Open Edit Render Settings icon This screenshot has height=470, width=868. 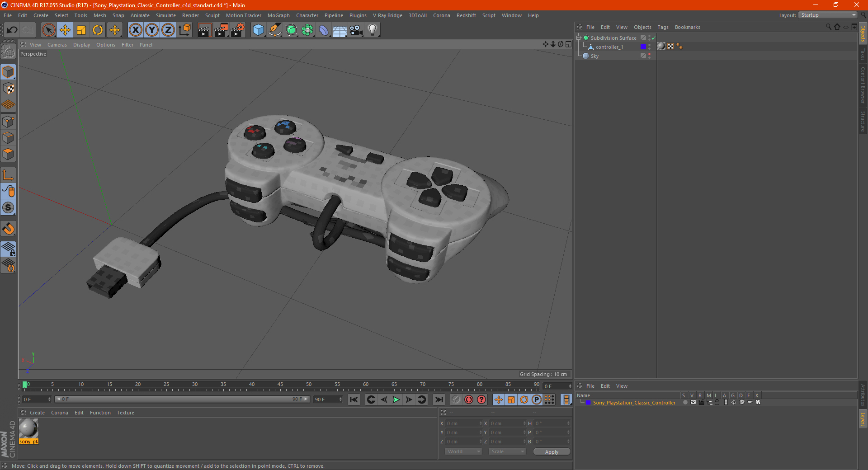click(x=237, y=30)
